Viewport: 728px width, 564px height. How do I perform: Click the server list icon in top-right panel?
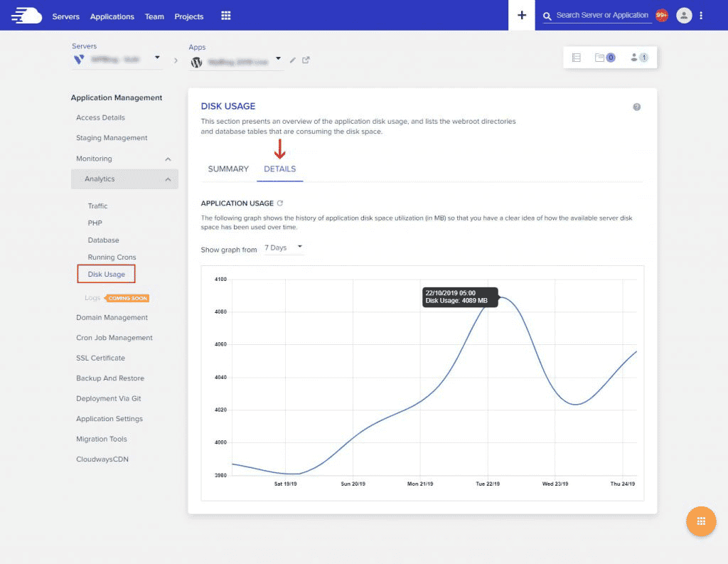click(576, 58)
